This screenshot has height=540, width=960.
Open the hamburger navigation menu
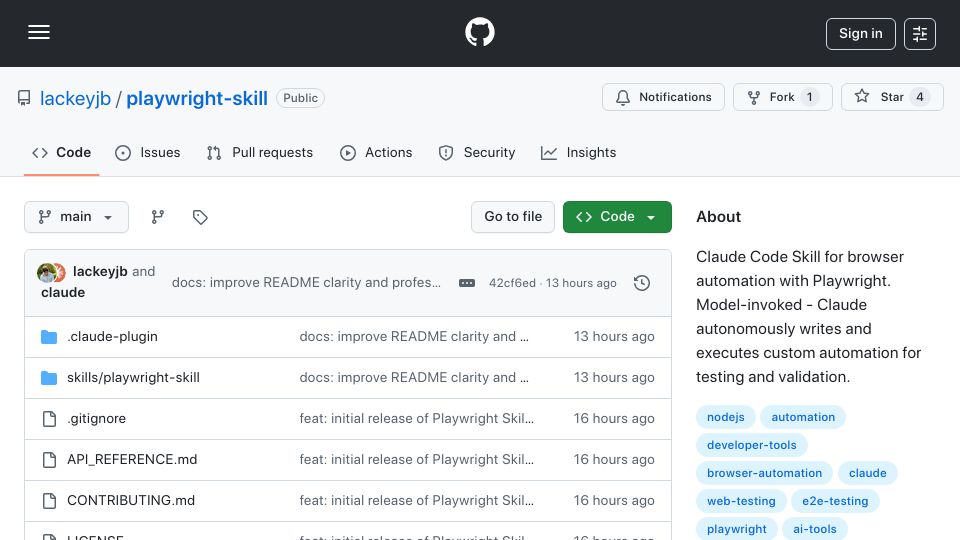[39, 32]
